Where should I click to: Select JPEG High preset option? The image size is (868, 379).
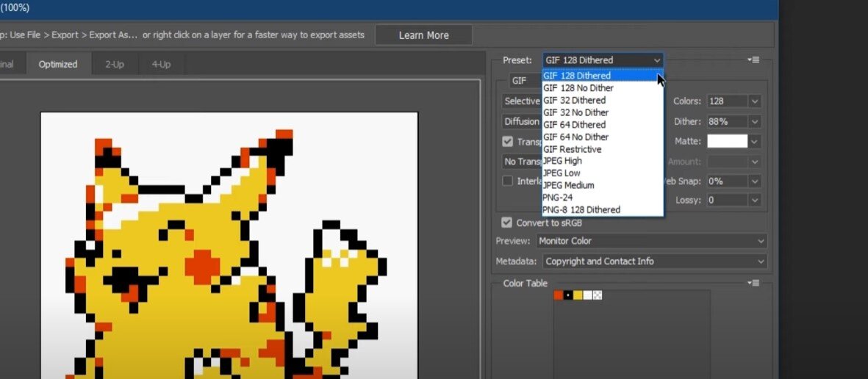[562, 161]
